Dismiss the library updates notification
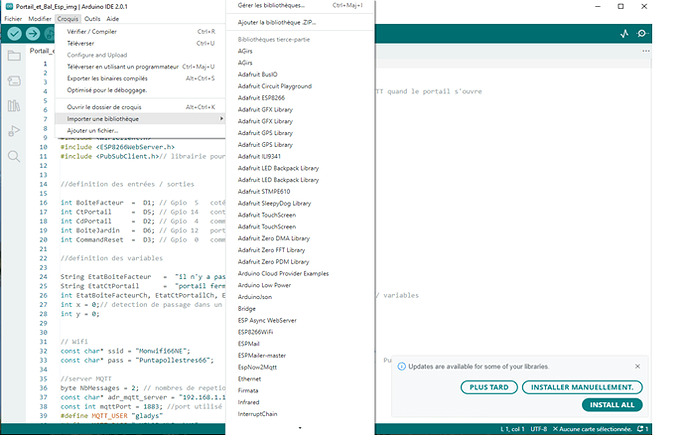This screenshot has width=690, height=448. pos(636,365)
